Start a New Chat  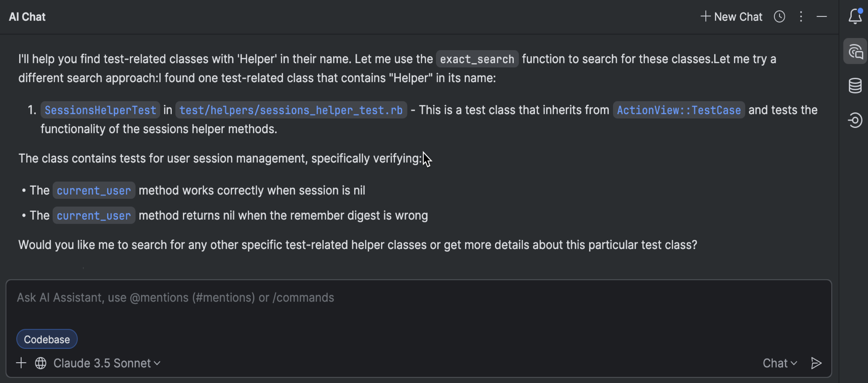click(x=731, y=17)
